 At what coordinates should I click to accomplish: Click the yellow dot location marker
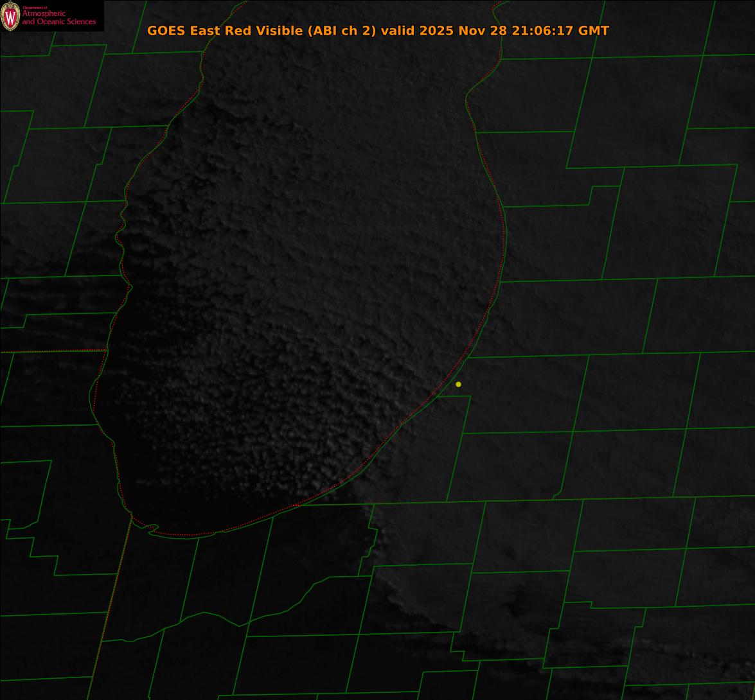[458, 384]
